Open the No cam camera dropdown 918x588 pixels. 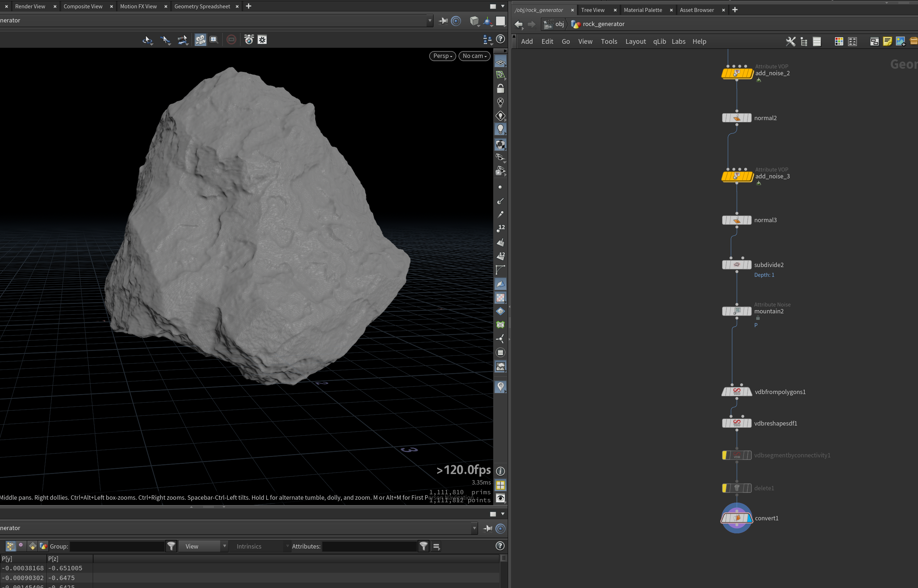click(474, 56)
